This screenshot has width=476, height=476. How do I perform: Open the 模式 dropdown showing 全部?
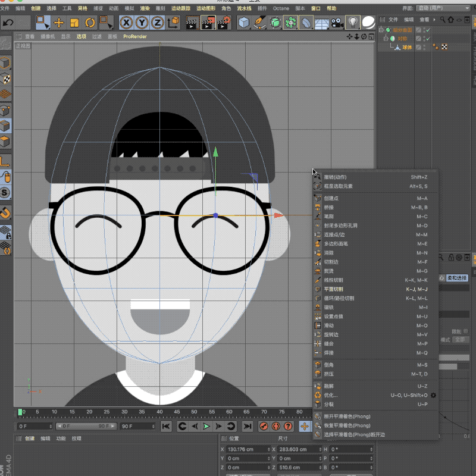[461, 340]
